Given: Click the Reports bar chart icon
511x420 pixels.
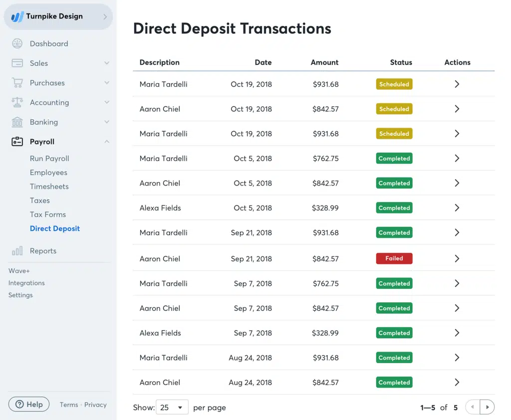Looking at the screenshot, I should tap(17, 251).
